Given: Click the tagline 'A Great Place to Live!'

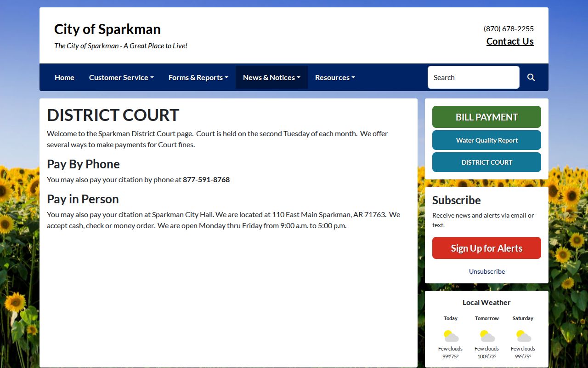Looking at the screenshot, I should (x=155, y=46).
